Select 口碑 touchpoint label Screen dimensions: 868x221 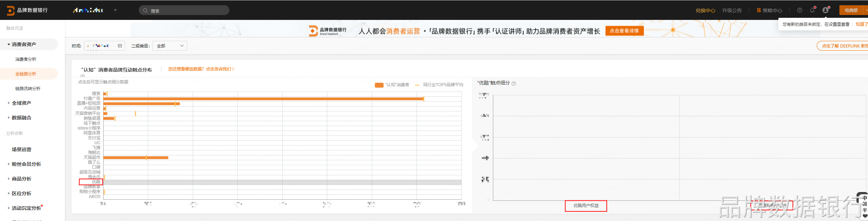pyautogui.click(x=96, y=167)
